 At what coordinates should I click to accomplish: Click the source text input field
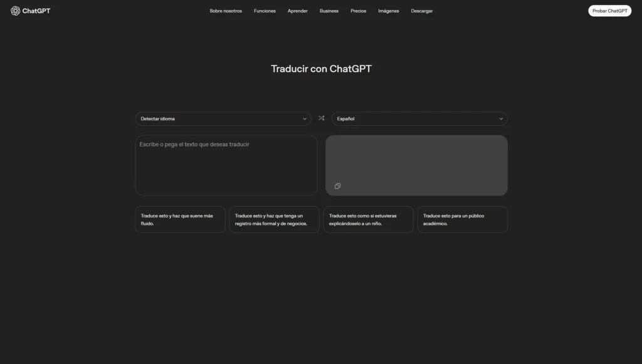[226, 164]
